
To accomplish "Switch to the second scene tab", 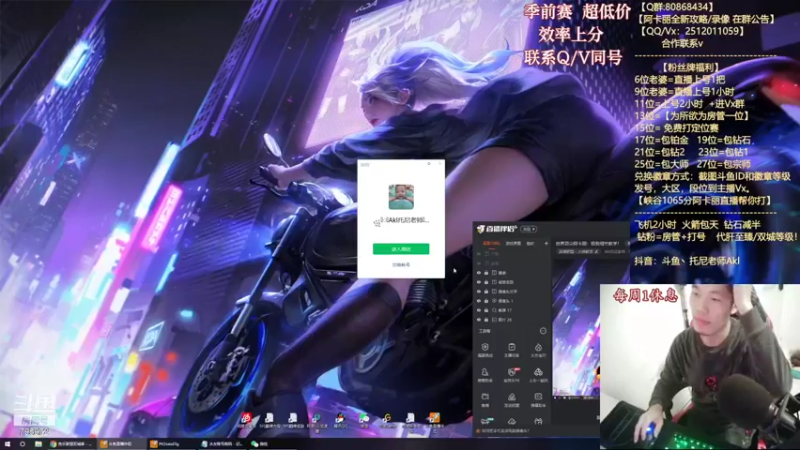I will 513,243.
